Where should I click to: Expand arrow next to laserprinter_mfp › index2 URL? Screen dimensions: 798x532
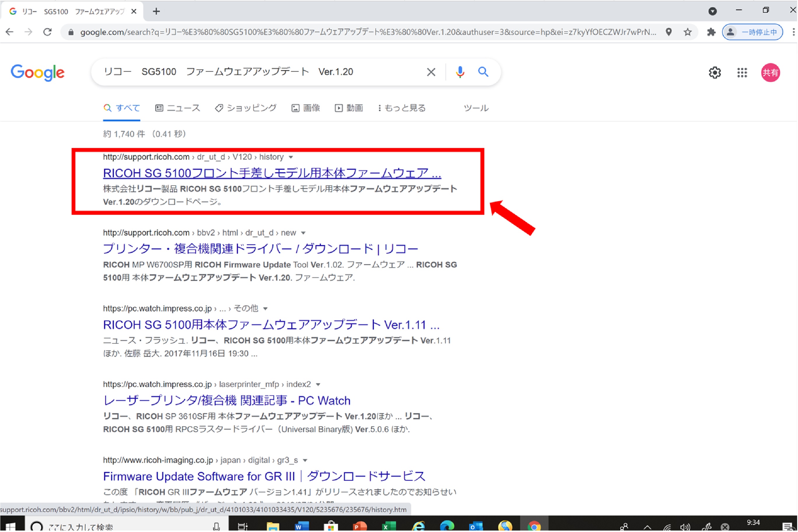[318, 385]
